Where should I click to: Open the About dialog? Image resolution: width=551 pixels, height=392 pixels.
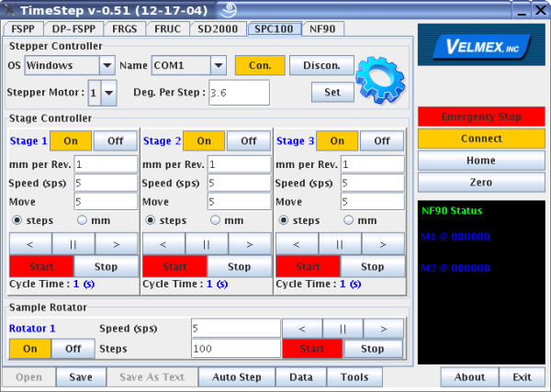[x=469, y=377]
